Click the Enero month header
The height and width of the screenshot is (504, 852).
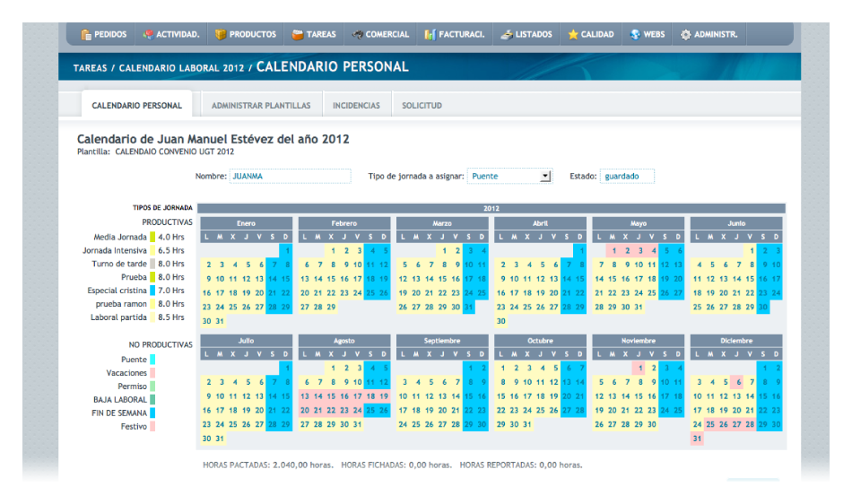tap(246, 223)
